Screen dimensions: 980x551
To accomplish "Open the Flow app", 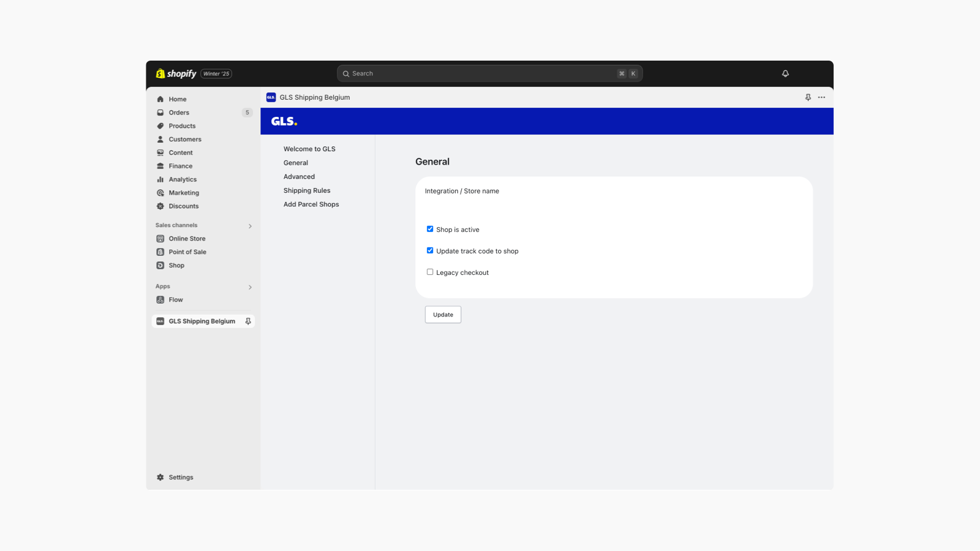I will (x=176, y=299).
